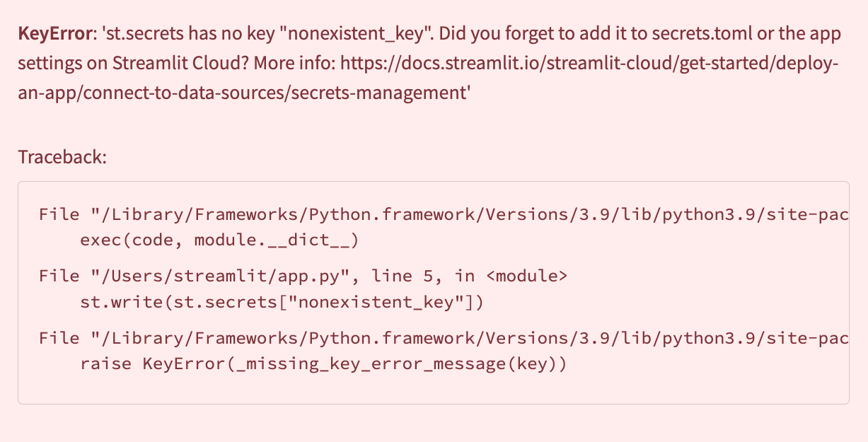
Task: Click the exec(code, module.__dict__) line
Action: 219,240
